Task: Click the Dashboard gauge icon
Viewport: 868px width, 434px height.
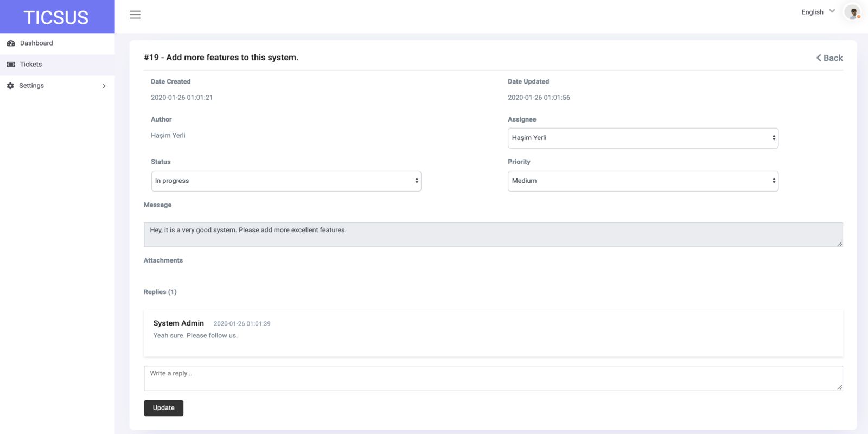Action: [x=11, y=43]
